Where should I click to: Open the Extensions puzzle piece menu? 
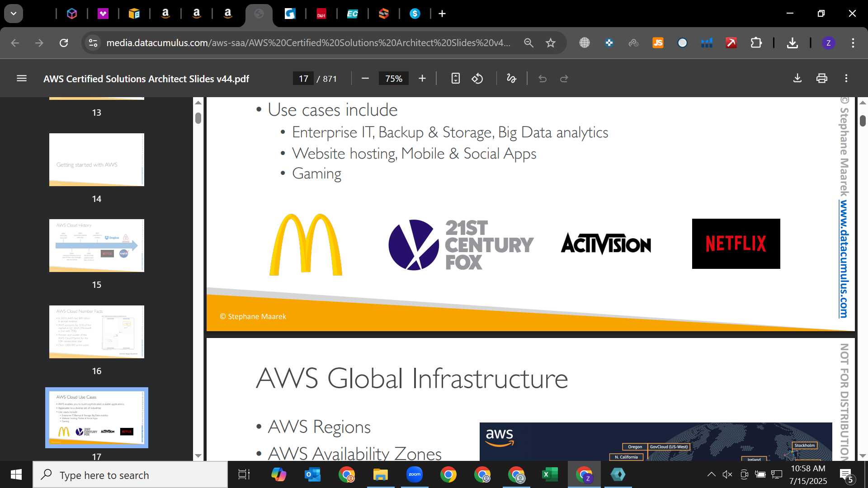click(756, 43)
